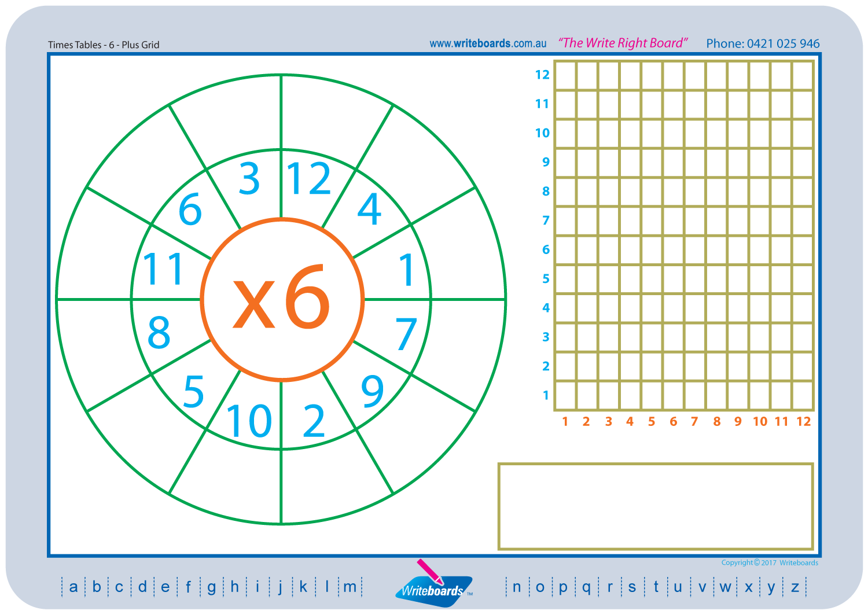The image size is (868, 614).
Task: Click orange grid column label 1
Action: (x=565, y=421)
